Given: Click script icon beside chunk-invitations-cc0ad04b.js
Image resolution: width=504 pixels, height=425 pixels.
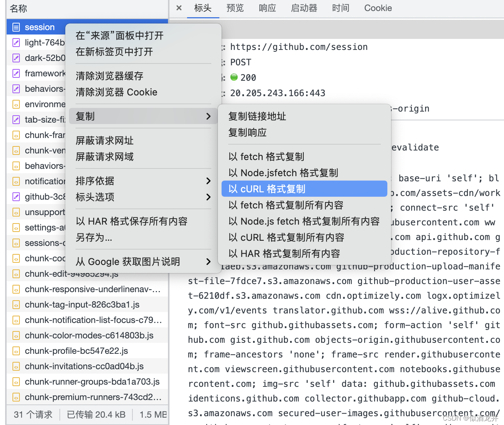Looking at the screenshot, I should (16, 366).
